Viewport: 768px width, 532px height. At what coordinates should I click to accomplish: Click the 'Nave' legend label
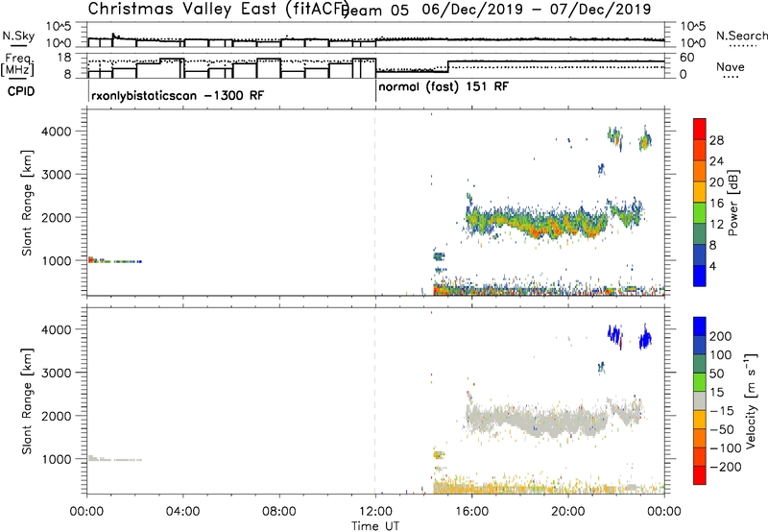[731, 67]
